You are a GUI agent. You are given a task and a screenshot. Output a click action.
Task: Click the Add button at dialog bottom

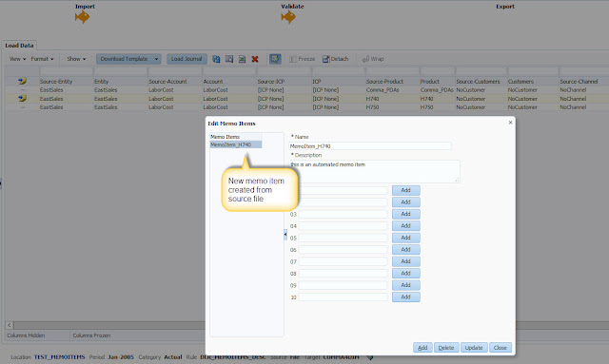tap(422, 348)
